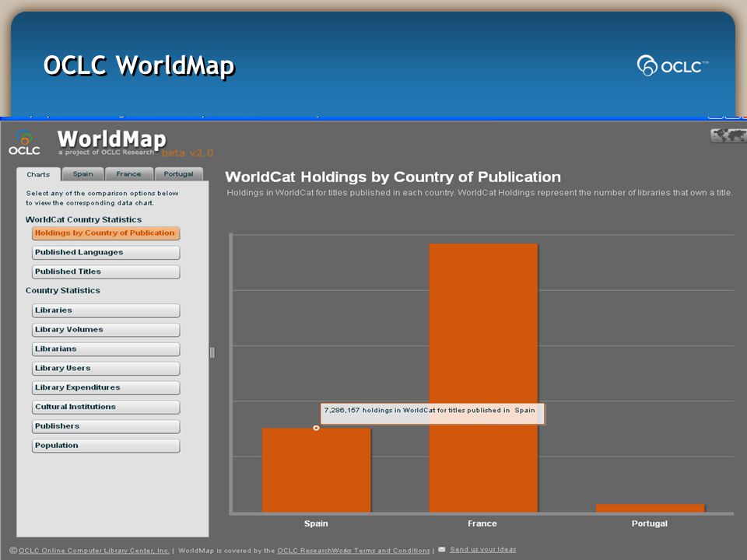Viewport: 747px width, 560px height.
Task: Click the Portugal axis label
Action: click(649, 523)
